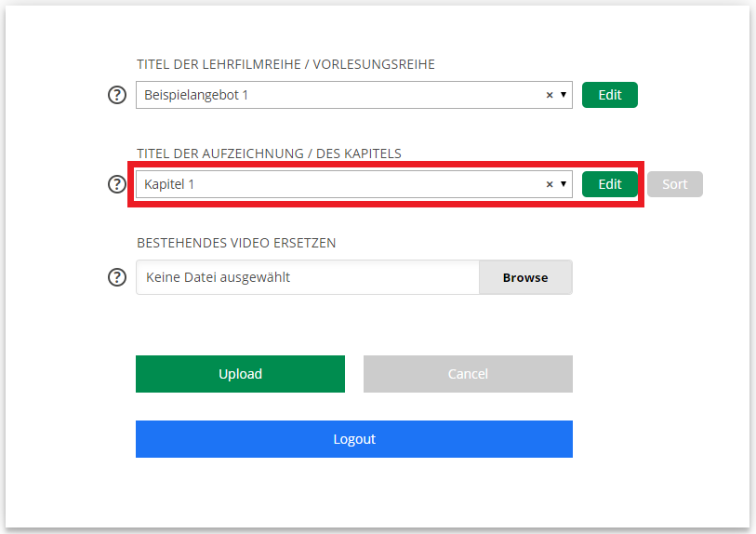Screen dimensions: 756x534
Task: Click the 'Keine Datei ausgewählt' file field
Action: coord(307,277)
